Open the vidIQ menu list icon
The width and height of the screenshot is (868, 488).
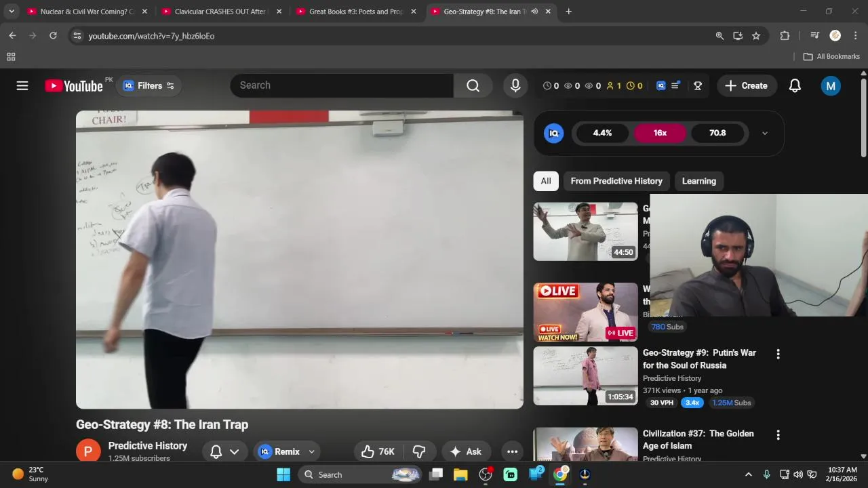click(x=675, y=86)
